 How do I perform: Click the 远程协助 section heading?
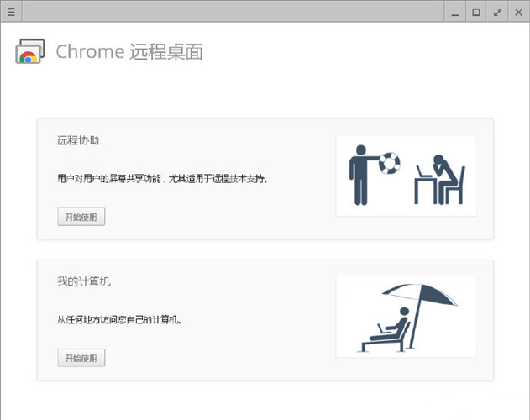click(x=78, y=140)
